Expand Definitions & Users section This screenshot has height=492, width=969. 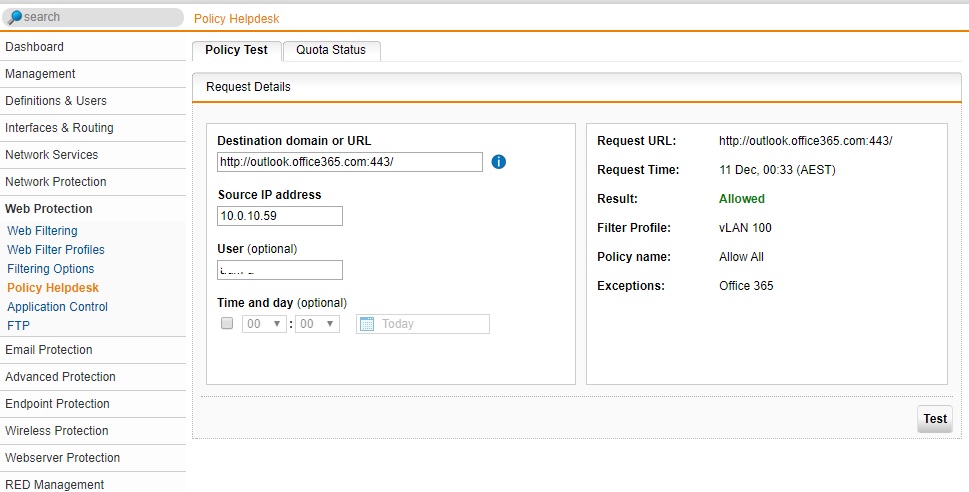[x=93, y=101]
